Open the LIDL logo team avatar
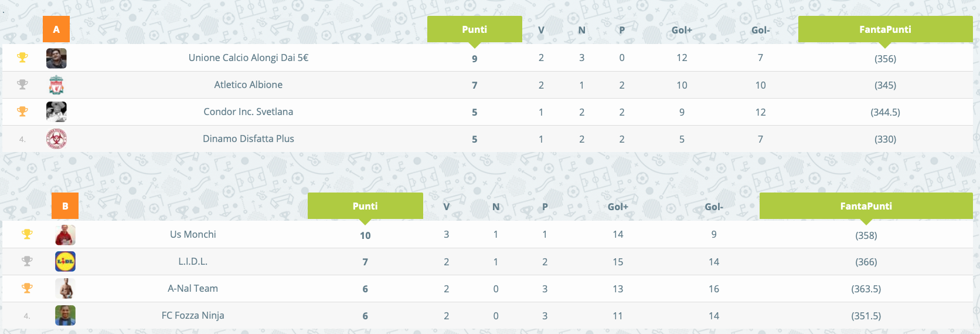Image resolution: width=980 pixels, height=334 pixels. click(65, 261)
